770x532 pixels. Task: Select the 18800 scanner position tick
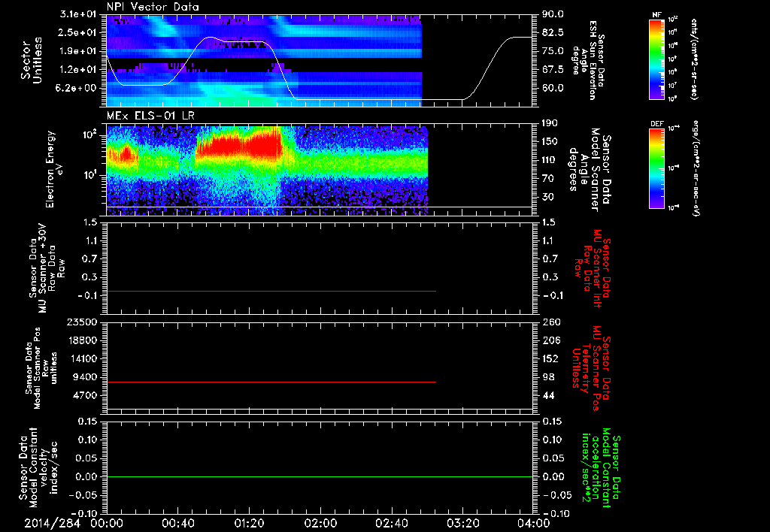[x=83, y=340]
